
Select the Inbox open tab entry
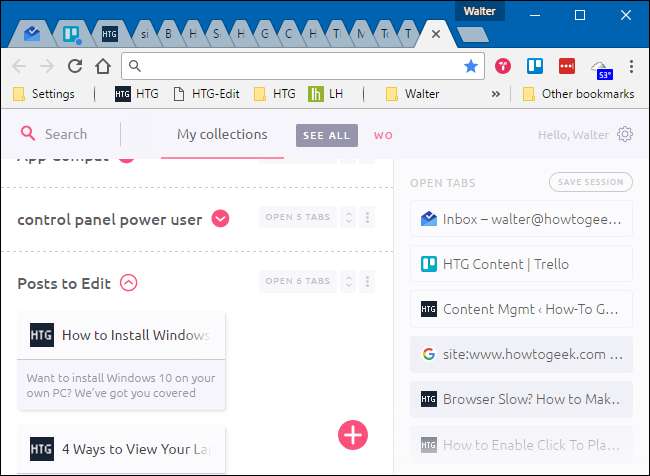pos(521,219)
